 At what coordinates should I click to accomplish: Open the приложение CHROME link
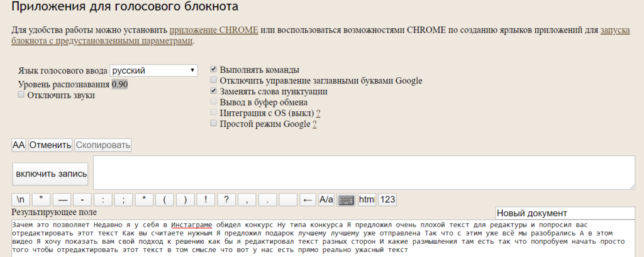click(214, 30)
